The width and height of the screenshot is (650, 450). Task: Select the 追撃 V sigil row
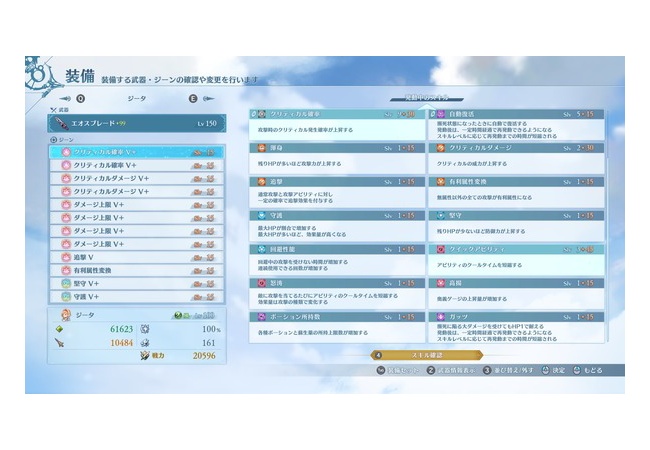(137, 257)
